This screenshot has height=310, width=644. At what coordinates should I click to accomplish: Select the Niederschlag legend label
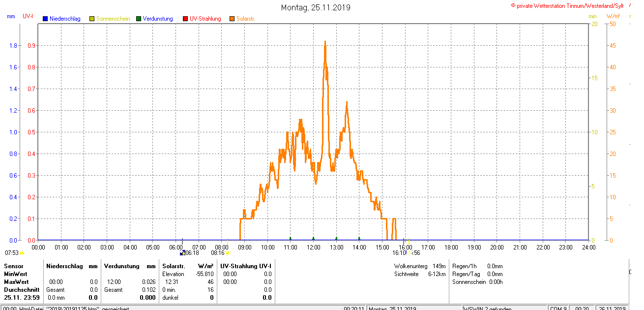pyautogui.click(x=65, y=19)
